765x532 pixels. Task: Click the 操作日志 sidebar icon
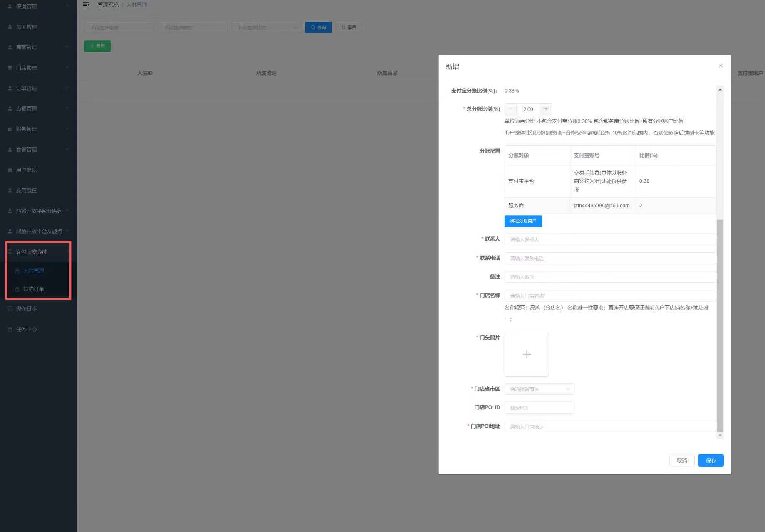click(10, 308)
